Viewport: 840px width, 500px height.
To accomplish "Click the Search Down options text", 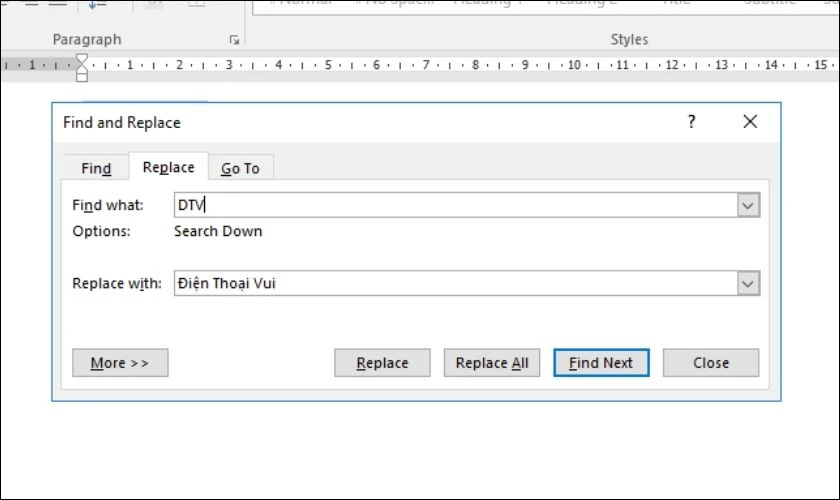I will (218, 231).
